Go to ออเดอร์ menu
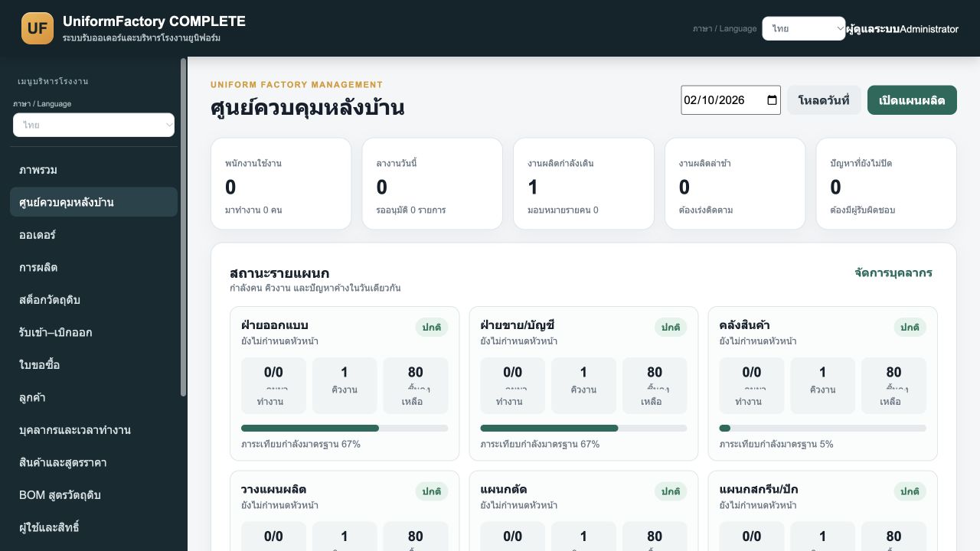 pyautogui.click(x=93, y=235)
